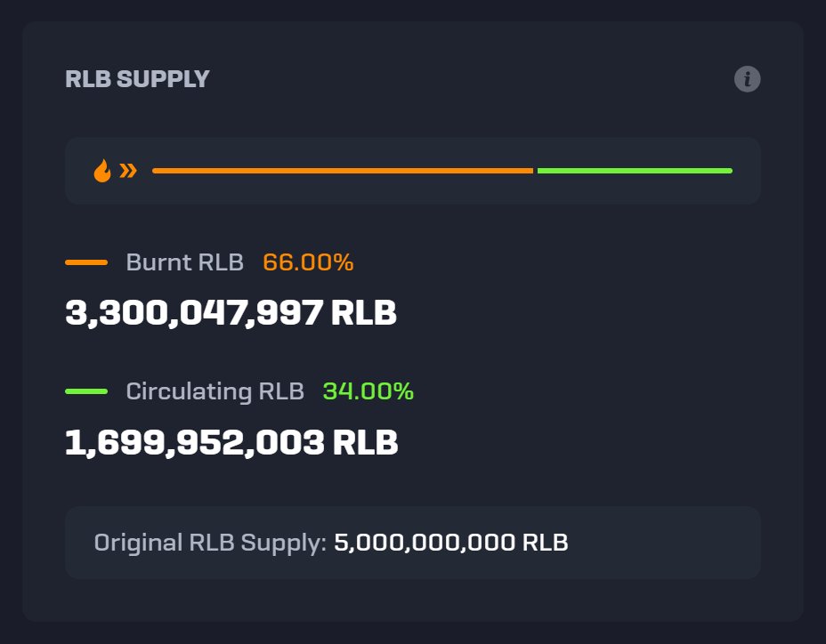This screenshot has width=826, height=644.
Task: Click the 5,000,000,000 RLB original supply value
Action: pyautogui.click(x=450, y=543)
